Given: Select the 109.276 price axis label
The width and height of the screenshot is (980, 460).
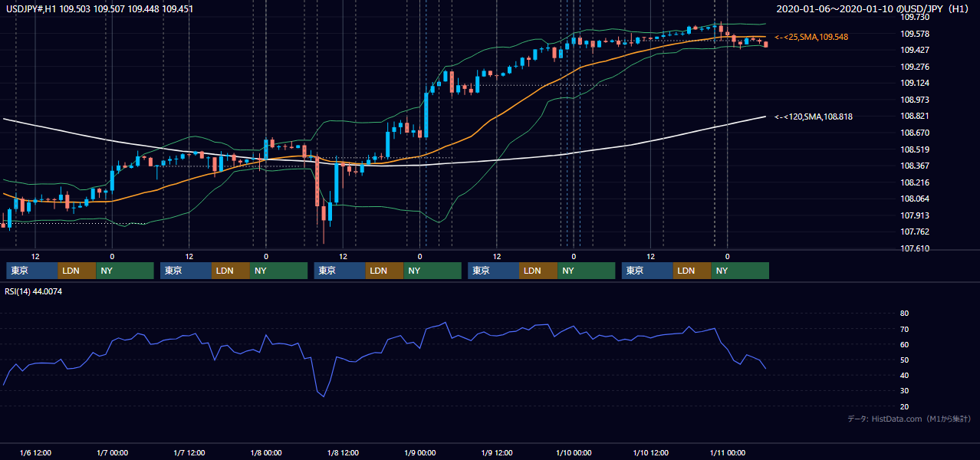Looking at the screenshot, I should click(x=916, y=67).
